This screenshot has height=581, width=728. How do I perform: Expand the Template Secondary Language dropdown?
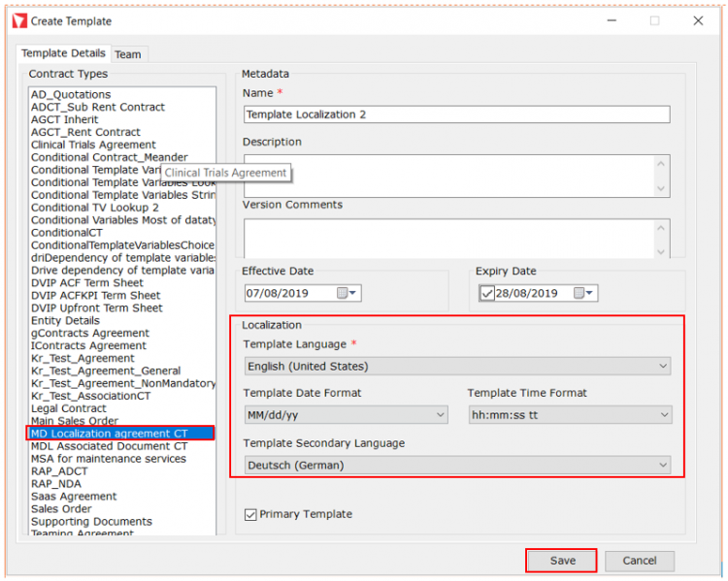point(663,466)
